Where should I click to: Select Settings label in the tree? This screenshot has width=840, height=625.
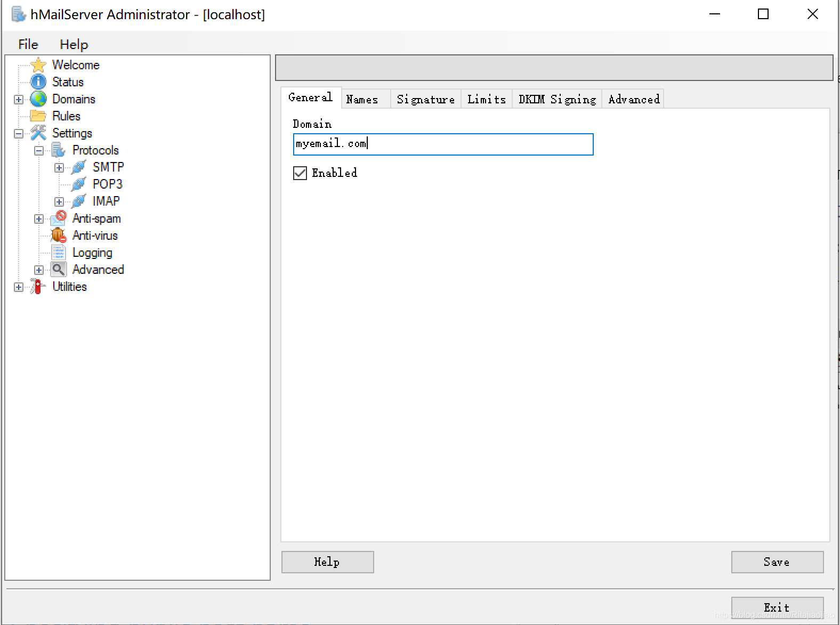coord(72,133)
